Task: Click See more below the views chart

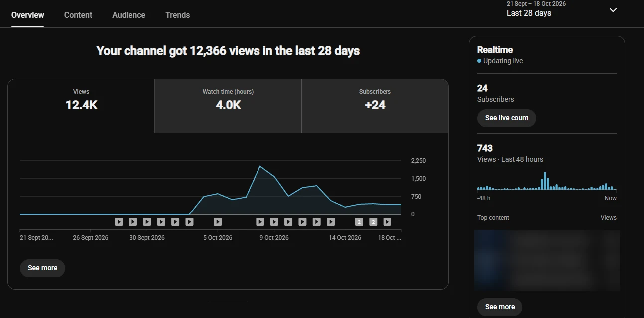Action: point(42,268)
